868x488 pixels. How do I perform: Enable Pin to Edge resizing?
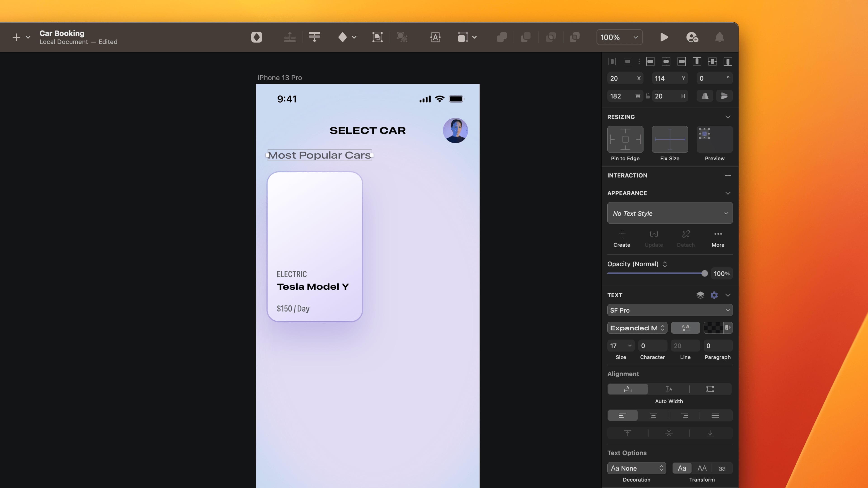pos(625,139)
